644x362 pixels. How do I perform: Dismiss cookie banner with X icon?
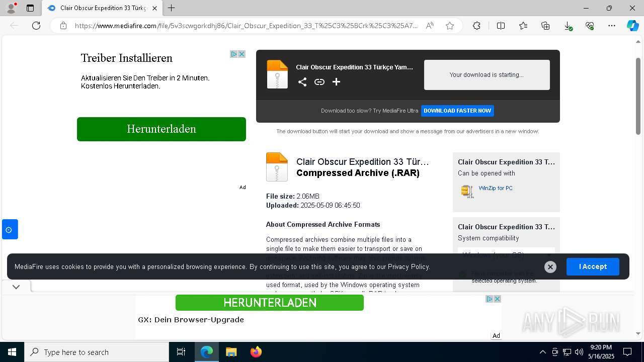550,267
